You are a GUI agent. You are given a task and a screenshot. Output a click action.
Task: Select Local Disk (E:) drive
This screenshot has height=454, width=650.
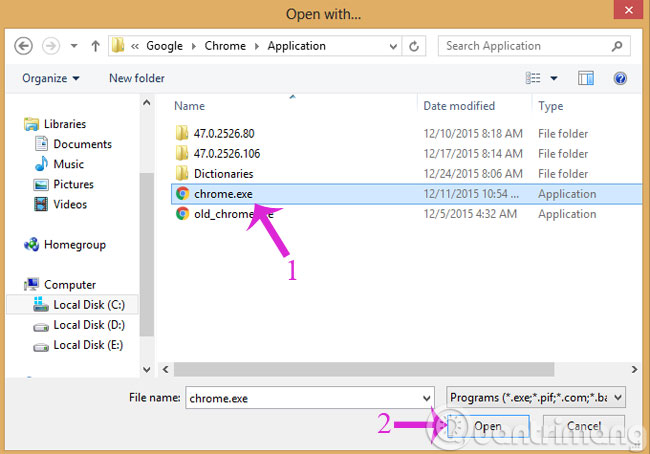click(88, 345)
